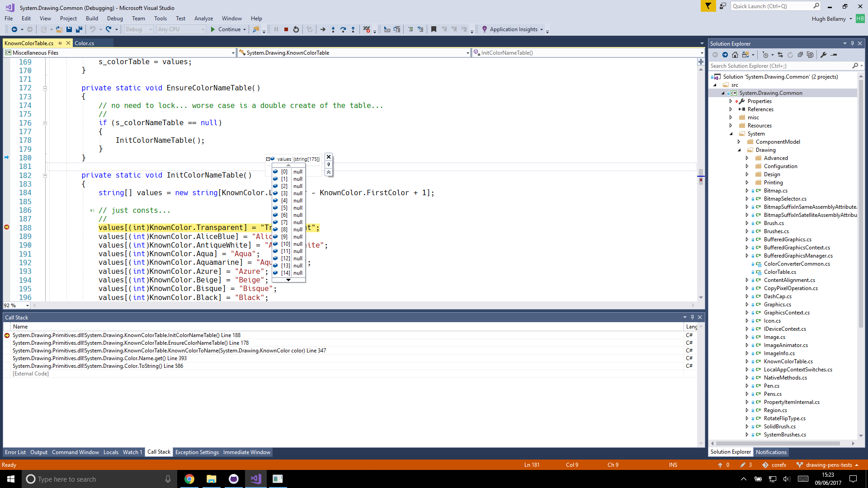868x488 pixels.
Task: Click the Step Into icon
Action: tap(333, 29)
